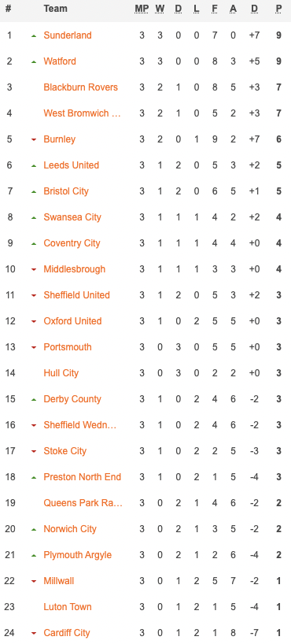Click the P points column header

click(279, 9)
